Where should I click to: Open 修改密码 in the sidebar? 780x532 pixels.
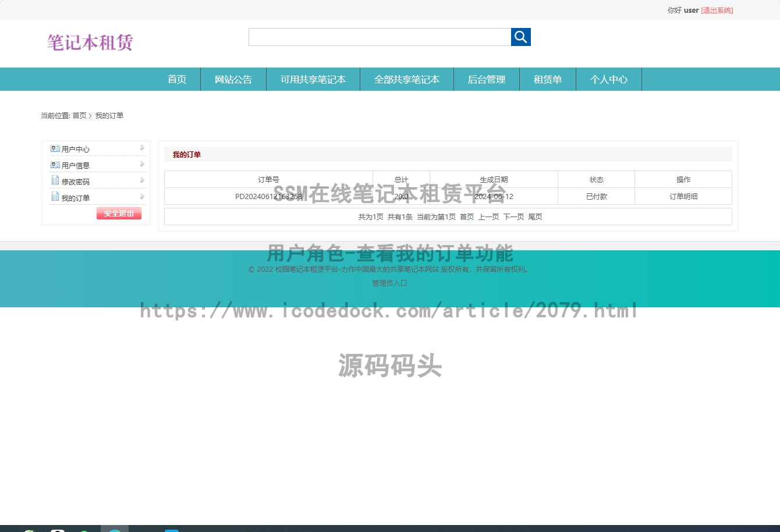[76, 182]
